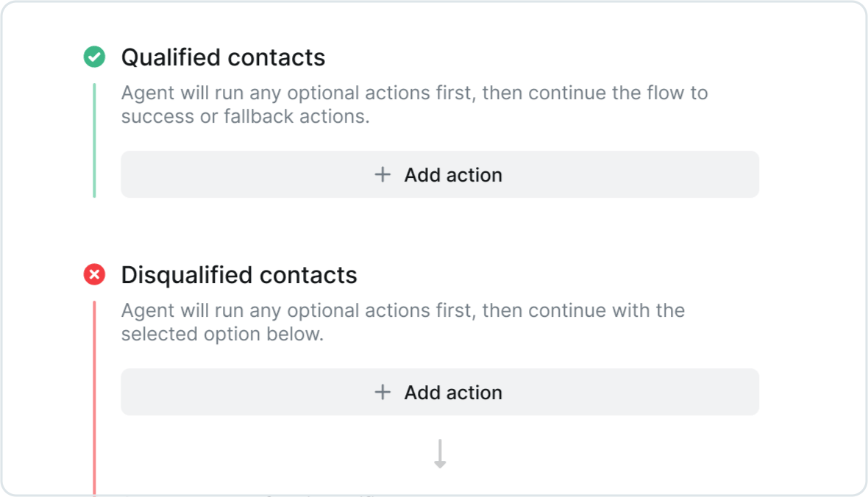Click the plus icon in Disqualified Add action
Image resolution: width=868 pixels, height=497 pixels.
point(383,392)
